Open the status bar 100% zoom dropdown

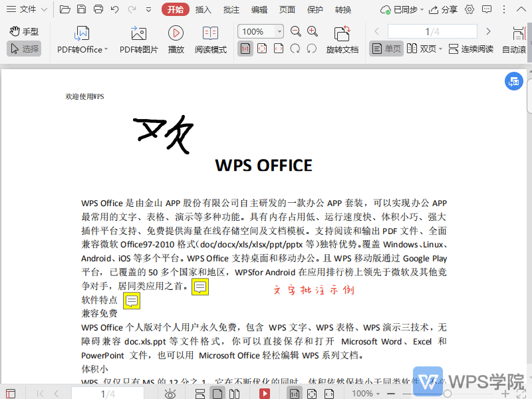[x=366, y=394]
